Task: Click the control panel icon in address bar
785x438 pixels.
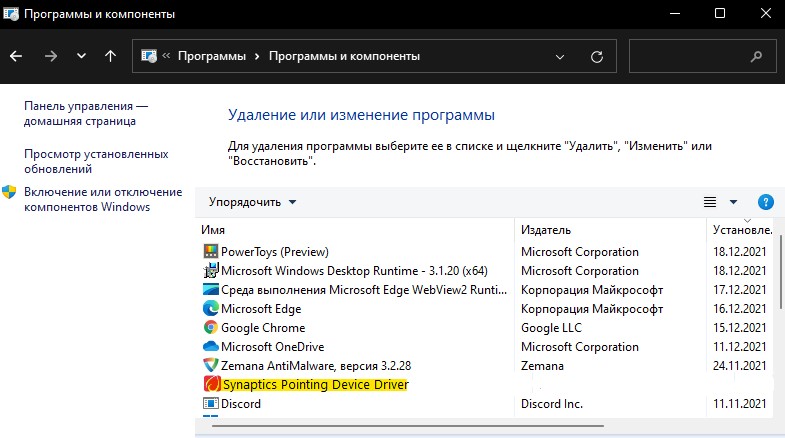Action: [x=149, y=56]
